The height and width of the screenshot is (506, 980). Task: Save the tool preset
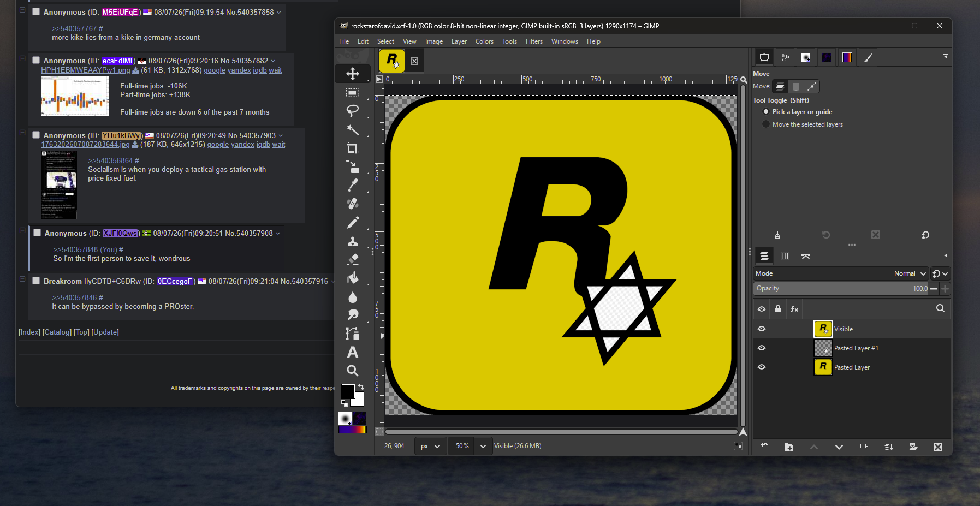[777, 235]
